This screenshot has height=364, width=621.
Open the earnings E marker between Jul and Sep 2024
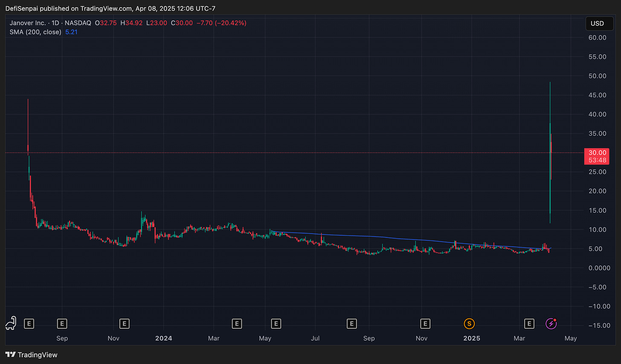(x=352, y=324)
